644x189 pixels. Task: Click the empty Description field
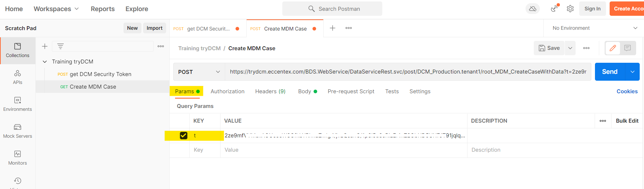click(x=555, y=150)
